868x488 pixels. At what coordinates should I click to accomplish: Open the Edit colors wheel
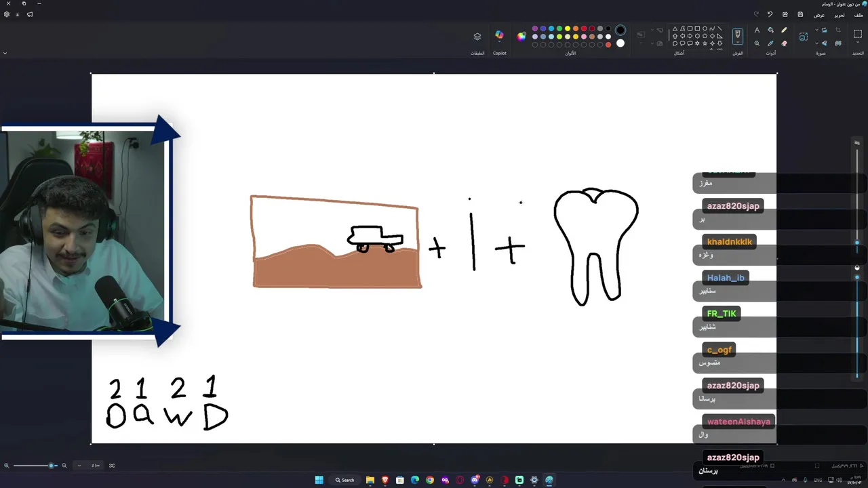[x=521, y=37]
